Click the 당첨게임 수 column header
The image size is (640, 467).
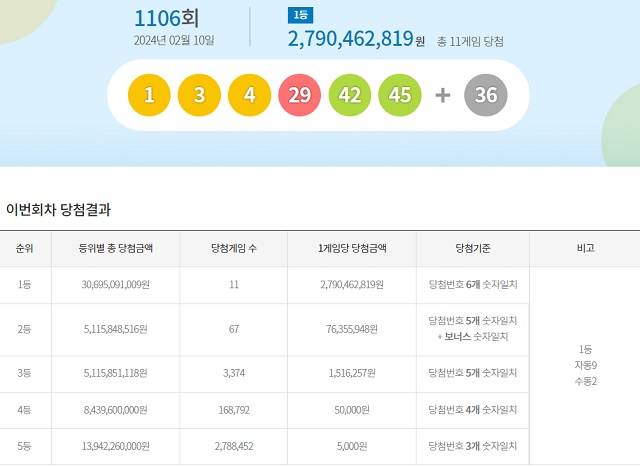pos(234,248)
